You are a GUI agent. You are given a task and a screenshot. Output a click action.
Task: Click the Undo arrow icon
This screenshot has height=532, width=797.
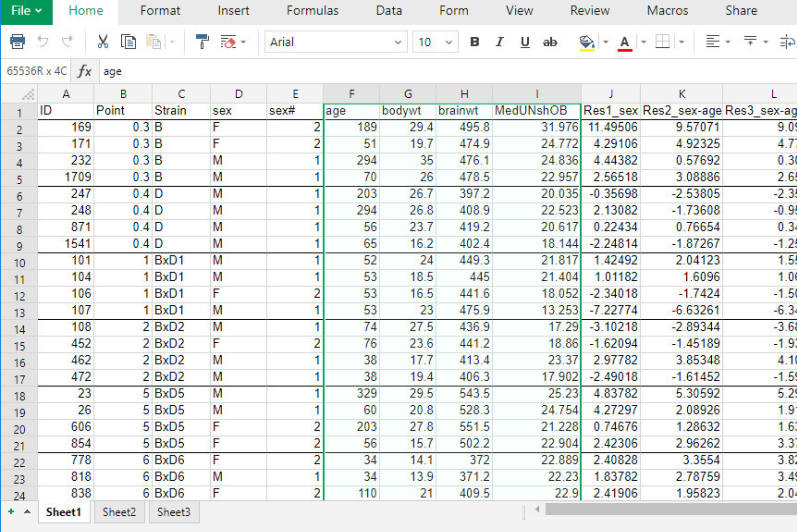43,42
